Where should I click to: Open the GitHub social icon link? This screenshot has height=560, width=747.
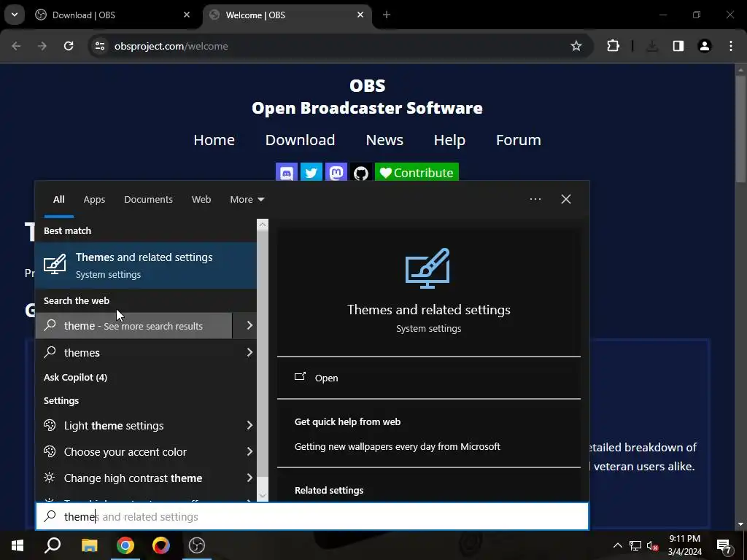360,172
